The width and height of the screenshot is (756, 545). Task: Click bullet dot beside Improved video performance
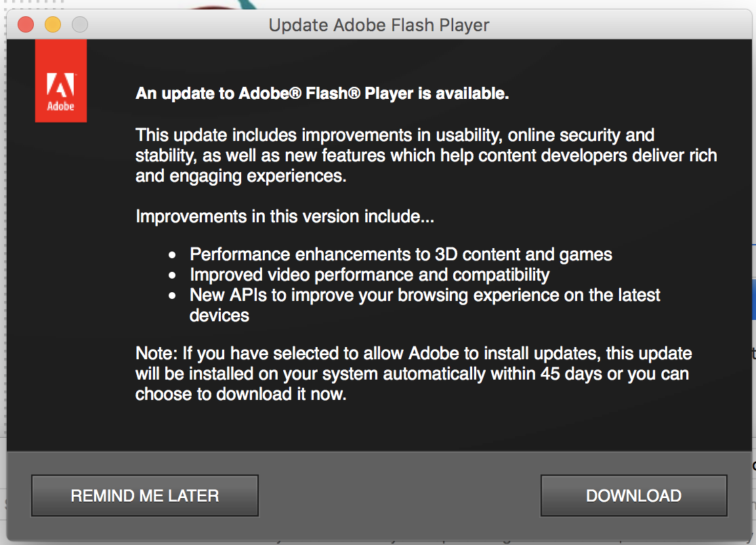(x=173, y=276)
